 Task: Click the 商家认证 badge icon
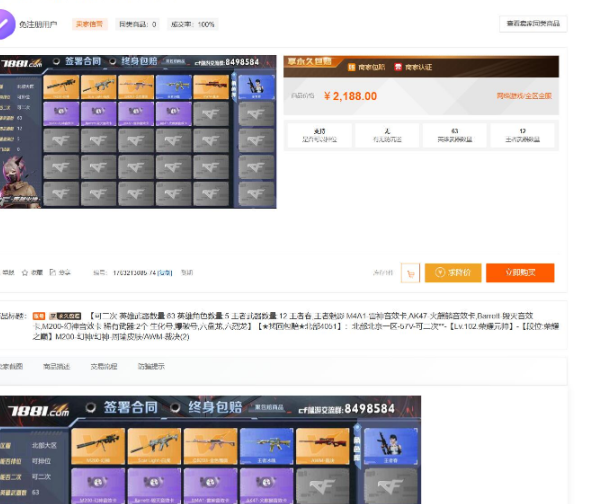(398, 67)
